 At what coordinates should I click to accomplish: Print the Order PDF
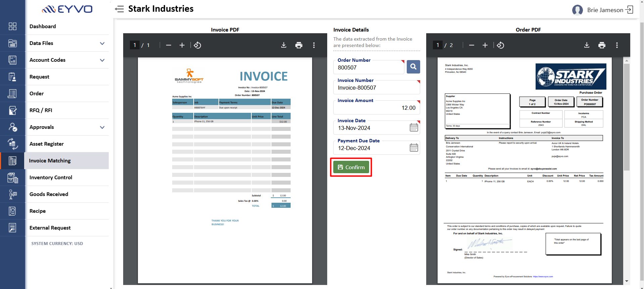coord(602,45)
